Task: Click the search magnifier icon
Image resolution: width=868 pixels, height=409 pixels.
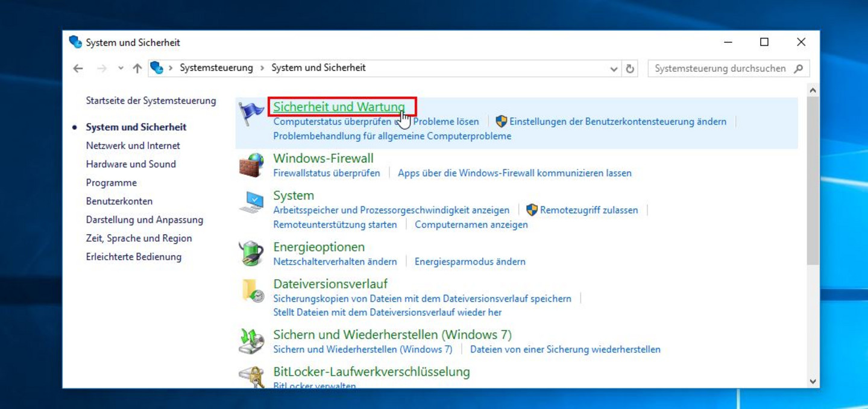Action: coord(799,68)
